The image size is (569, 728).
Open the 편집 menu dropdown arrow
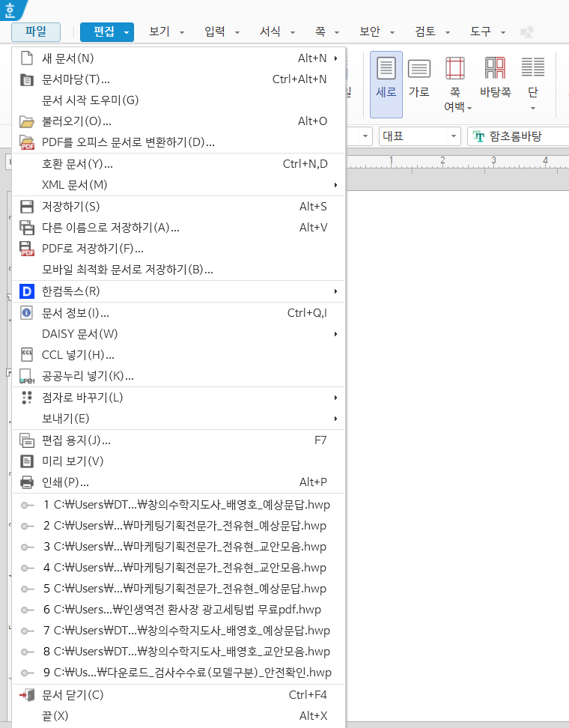[127, 32]
